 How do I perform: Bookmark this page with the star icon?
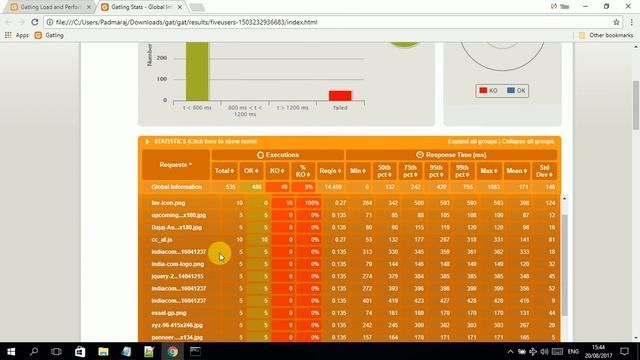tap(616, 22)
